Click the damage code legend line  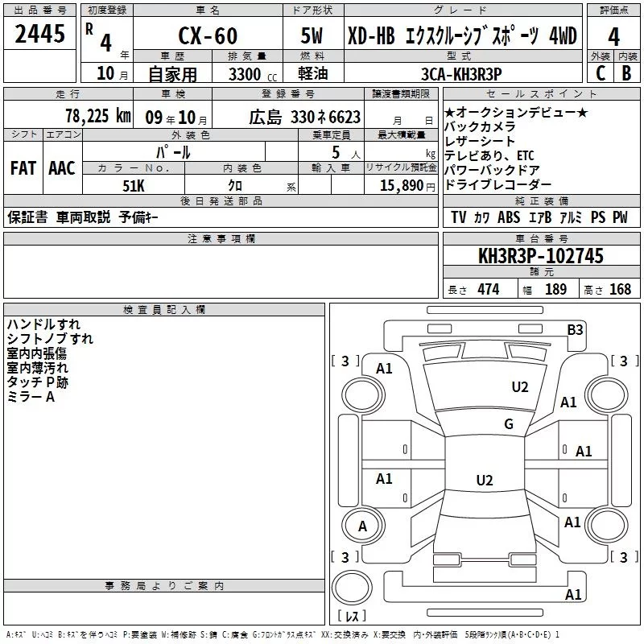pyautogui.click(x=283, y=634)
